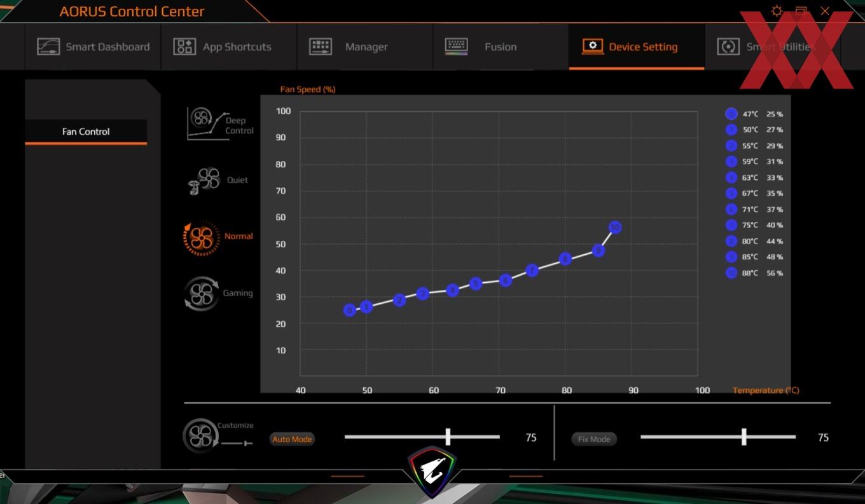This screenshot has width=865, height=504.
Task: Click the legend dot for 67°C 35%
Action: click(731, 193)
